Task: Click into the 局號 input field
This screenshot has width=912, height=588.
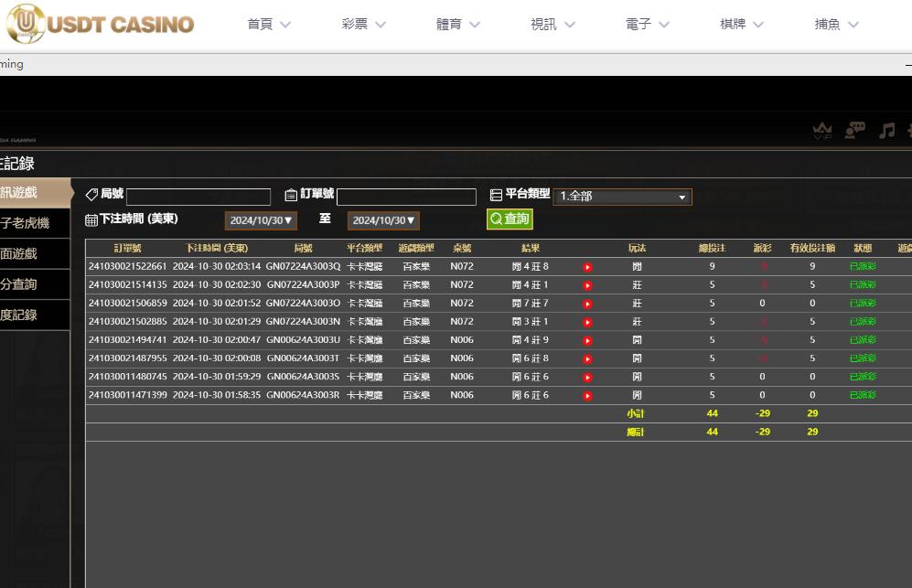Action: (x=198, y=197)
